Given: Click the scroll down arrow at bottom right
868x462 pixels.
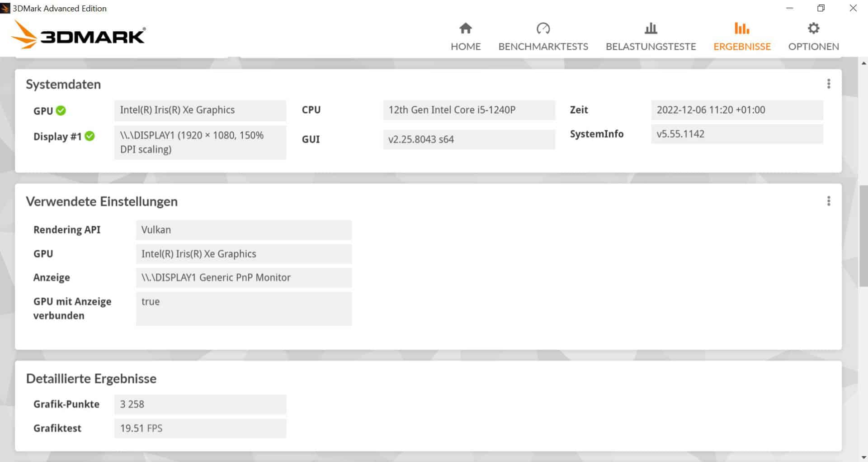Looking at the screenshot, I should point(863,457).
